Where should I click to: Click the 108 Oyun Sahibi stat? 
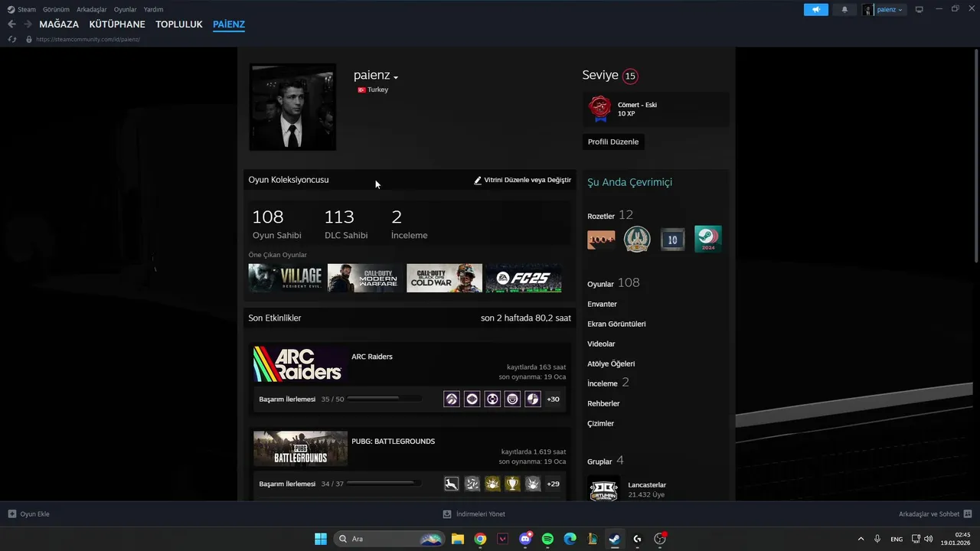pyautogui.click(x=276, y=224)
